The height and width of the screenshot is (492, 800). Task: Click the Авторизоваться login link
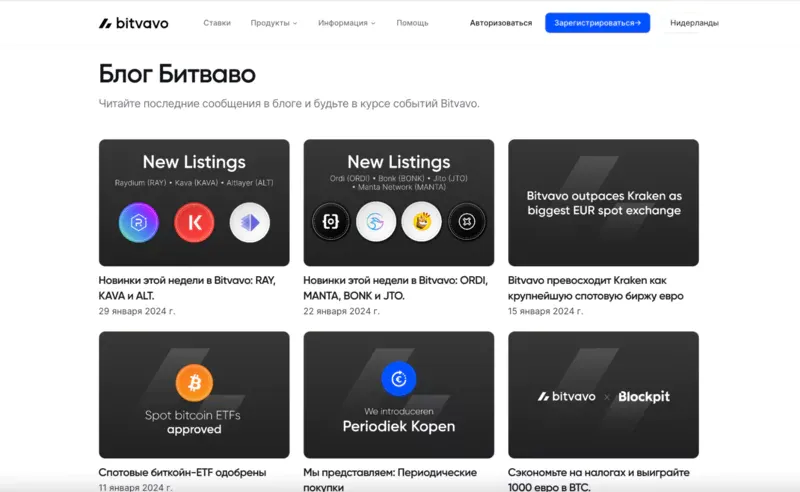[501, 23]
